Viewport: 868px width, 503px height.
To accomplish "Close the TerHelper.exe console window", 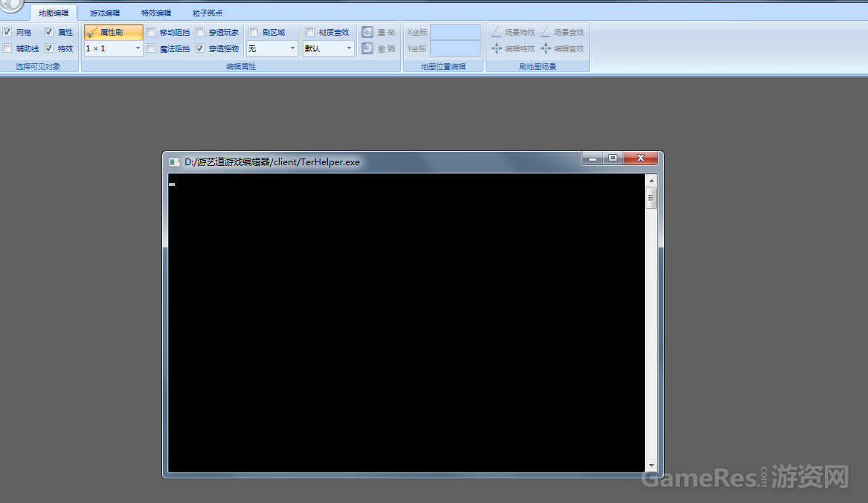I will pos(640,158).
